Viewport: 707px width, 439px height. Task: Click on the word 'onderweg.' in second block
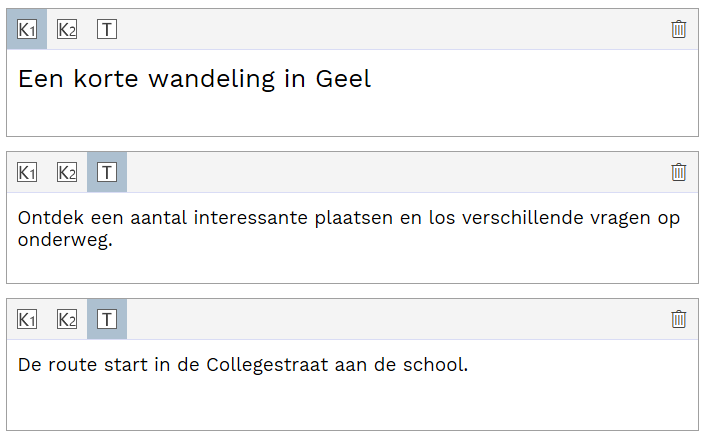(x=65, y=240)
